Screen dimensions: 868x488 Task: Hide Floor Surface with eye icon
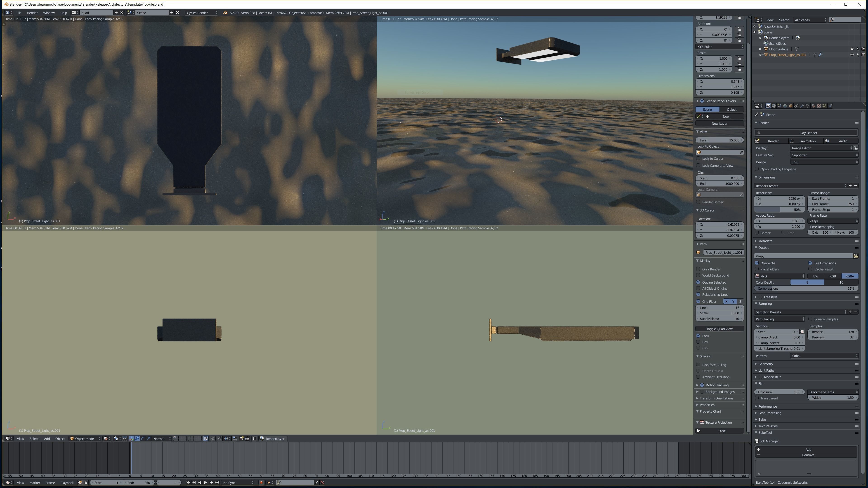click(x=852, y=49)
